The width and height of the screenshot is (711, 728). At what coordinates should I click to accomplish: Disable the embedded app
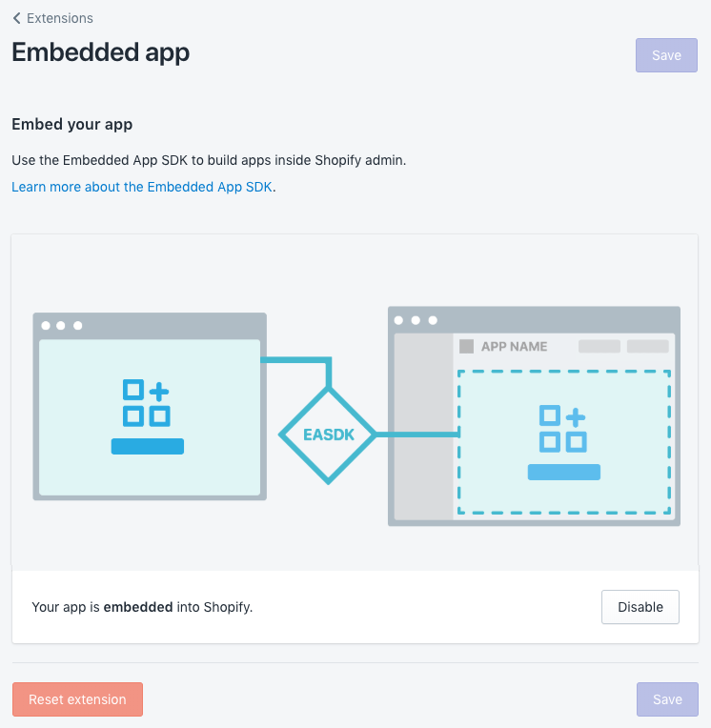[x=640, y=607]
